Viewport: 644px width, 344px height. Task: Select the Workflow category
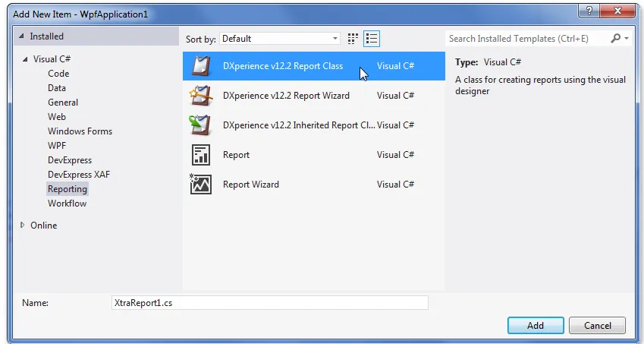pos(67,204)
